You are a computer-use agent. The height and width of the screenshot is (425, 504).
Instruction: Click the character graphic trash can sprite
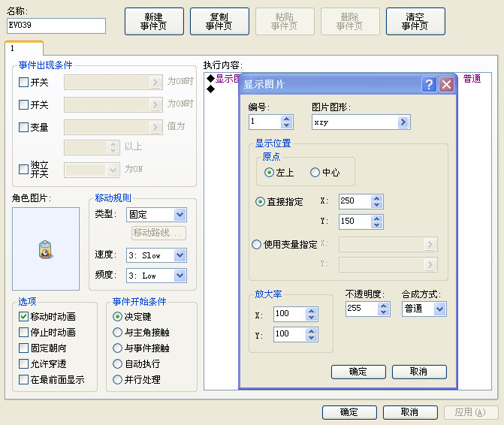tap(46, 249)
